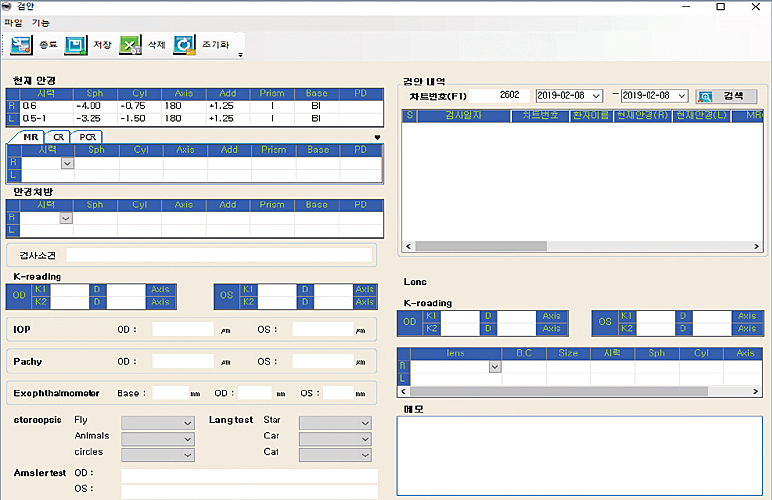Open the 안경처방 R-row 시력 dropdown
Screen dimensions: 772x500
66,218
